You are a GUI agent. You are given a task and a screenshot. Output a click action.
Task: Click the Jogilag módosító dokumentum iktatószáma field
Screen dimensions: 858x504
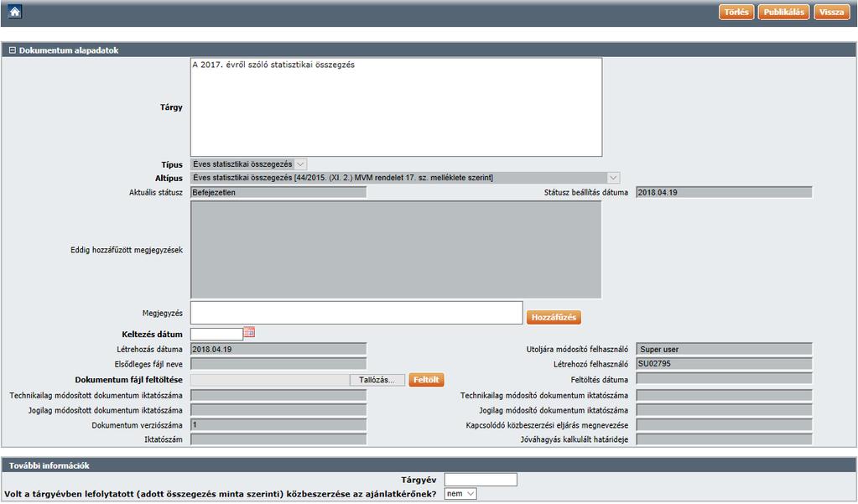724,410
